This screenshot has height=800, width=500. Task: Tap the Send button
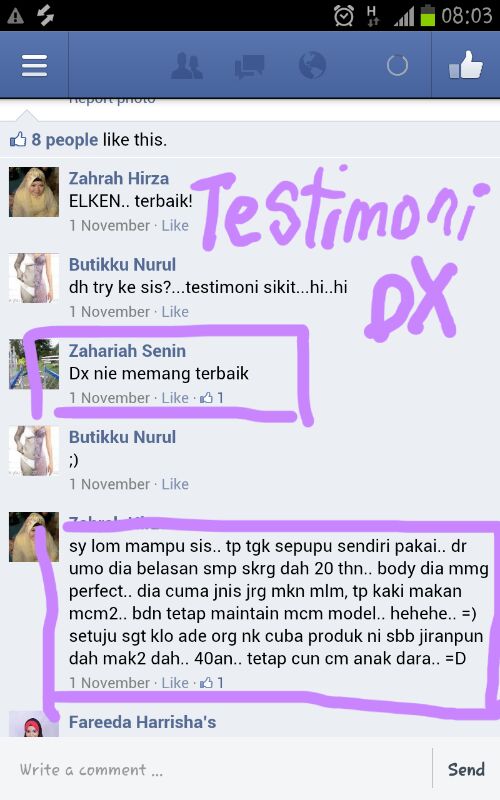(x=466, y=769)
